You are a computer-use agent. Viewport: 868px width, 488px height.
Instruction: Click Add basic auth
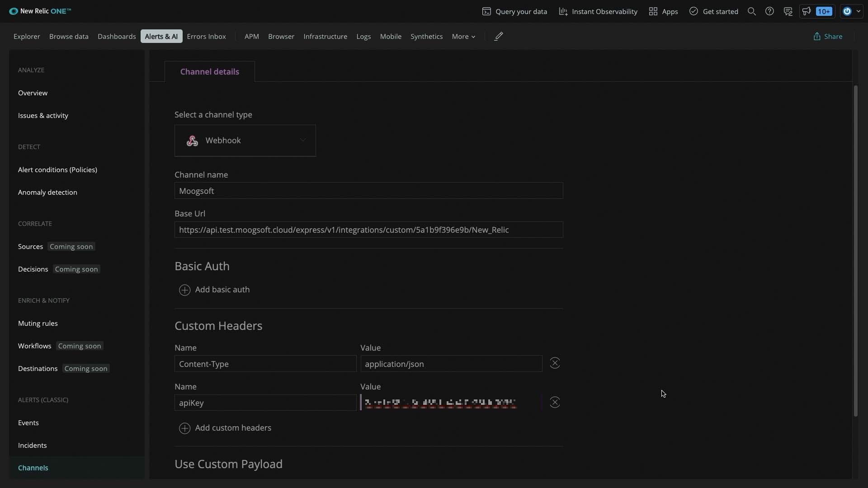coord(214,290)
